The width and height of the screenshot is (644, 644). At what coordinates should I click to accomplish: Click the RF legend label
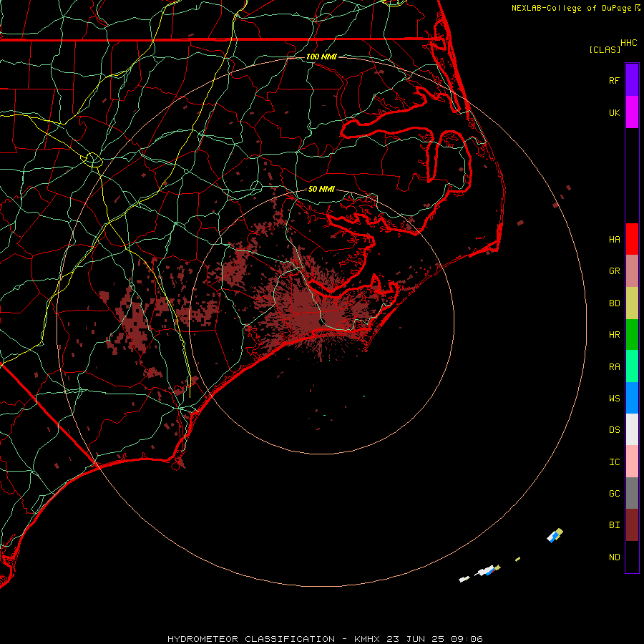[x=614, y=80]
